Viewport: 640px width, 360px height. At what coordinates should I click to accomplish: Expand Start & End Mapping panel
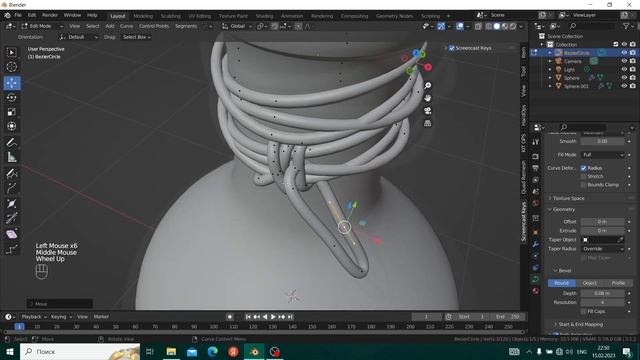click(580, 324)
